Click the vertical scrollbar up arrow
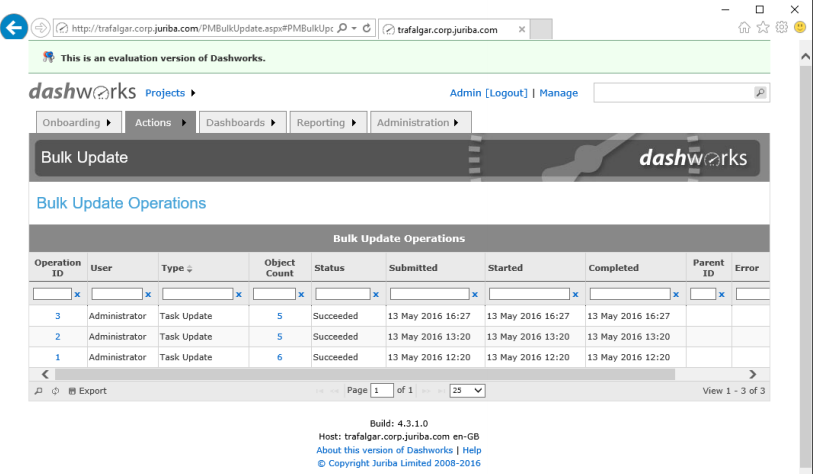This screenshot has width=813, height=474. [x=805, y=56]
